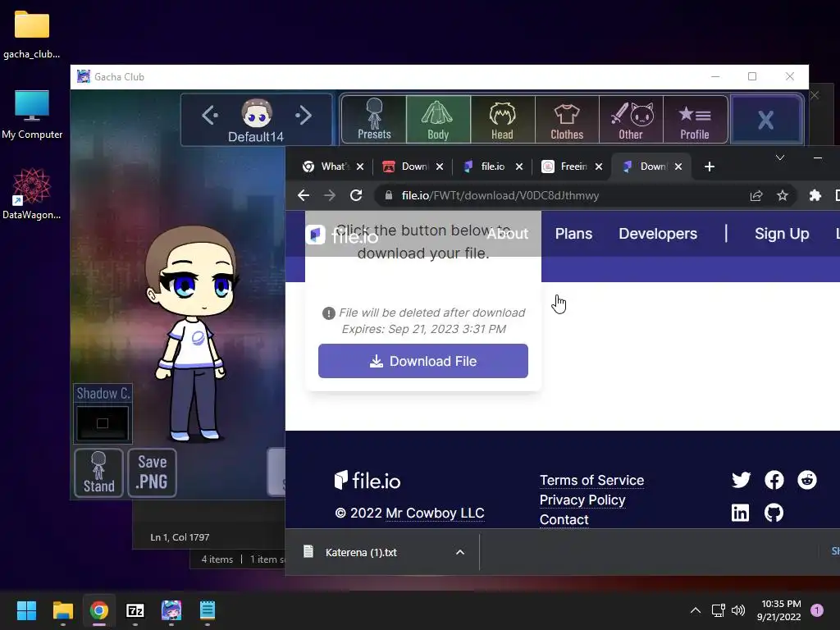The height and width of the screenshot is (630, 840).
Task: Click the Chrome forward arrow
Action: pyautogui.click(x=330, y=195)
